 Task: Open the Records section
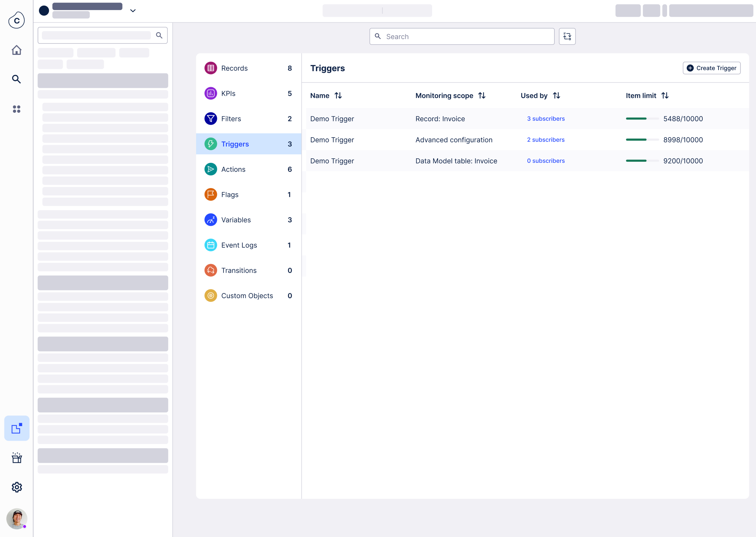point(249,68)
